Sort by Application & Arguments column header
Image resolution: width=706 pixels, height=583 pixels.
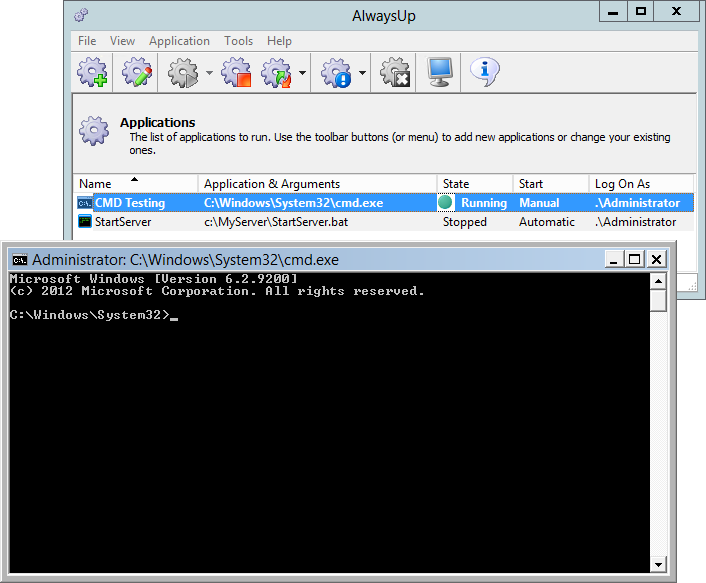[317, 184]
